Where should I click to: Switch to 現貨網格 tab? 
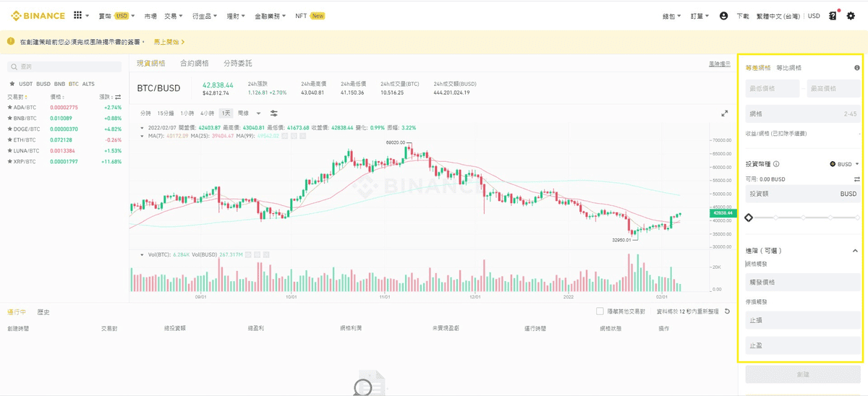point(151,64)
